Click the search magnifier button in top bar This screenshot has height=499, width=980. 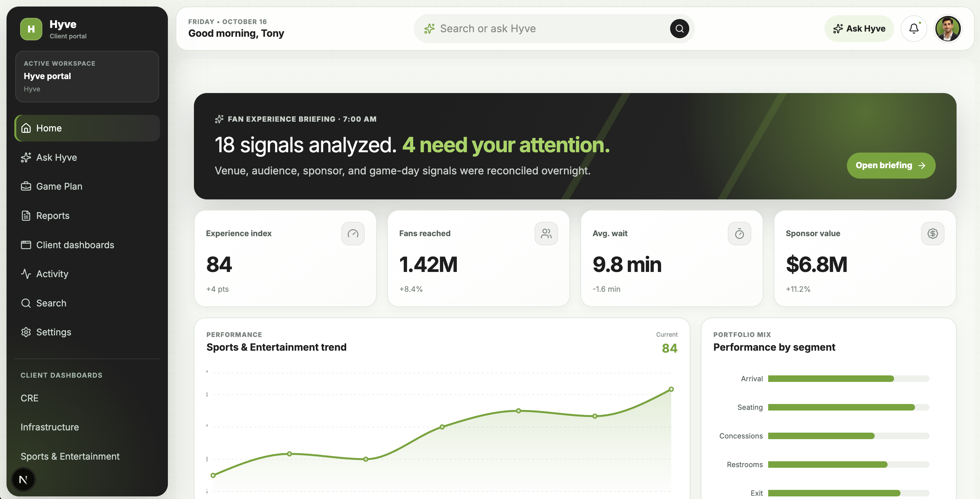coord(679,29)
